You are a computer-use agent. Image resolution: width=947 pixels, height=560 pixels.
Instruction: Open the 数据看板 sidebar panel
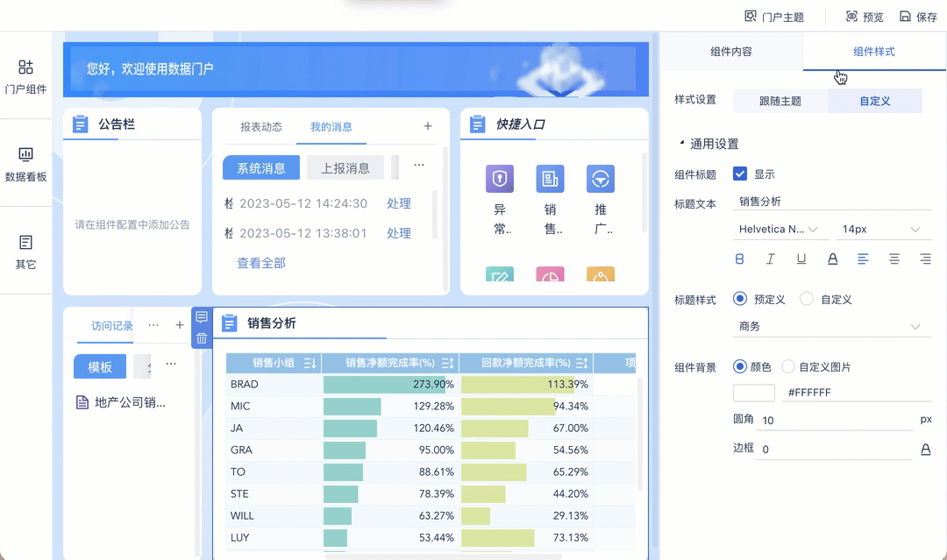tap(25, 164)
